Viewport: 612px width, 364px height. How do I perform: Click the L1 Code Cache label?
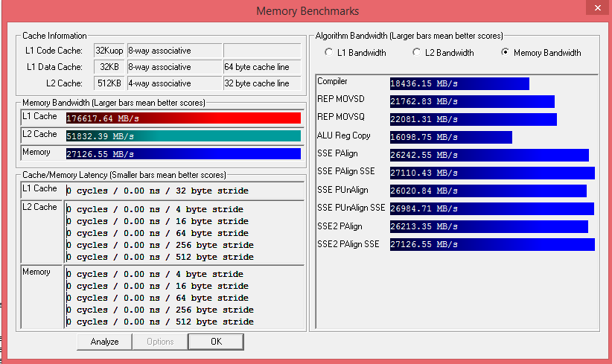[x=54, y=51]
